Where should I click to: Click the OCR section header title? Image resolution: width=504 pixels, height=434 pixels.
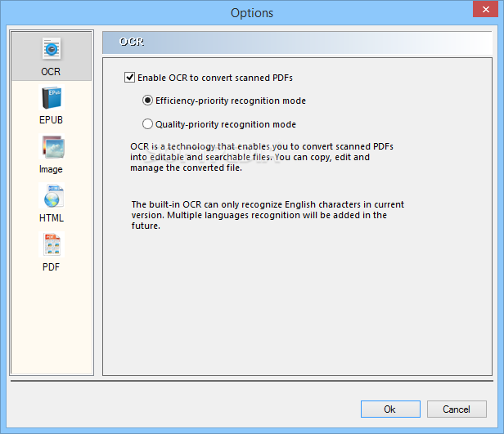click(132, 42)
